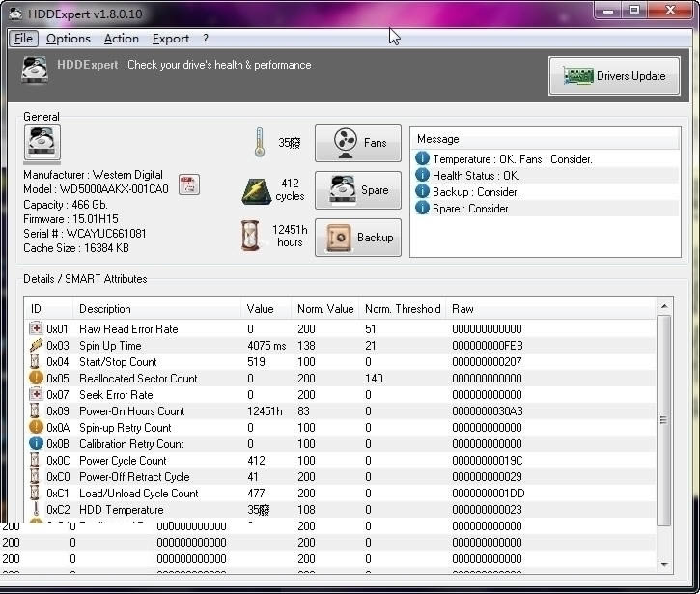Click the SMART table scroll down arrow

tap(663, 565)
